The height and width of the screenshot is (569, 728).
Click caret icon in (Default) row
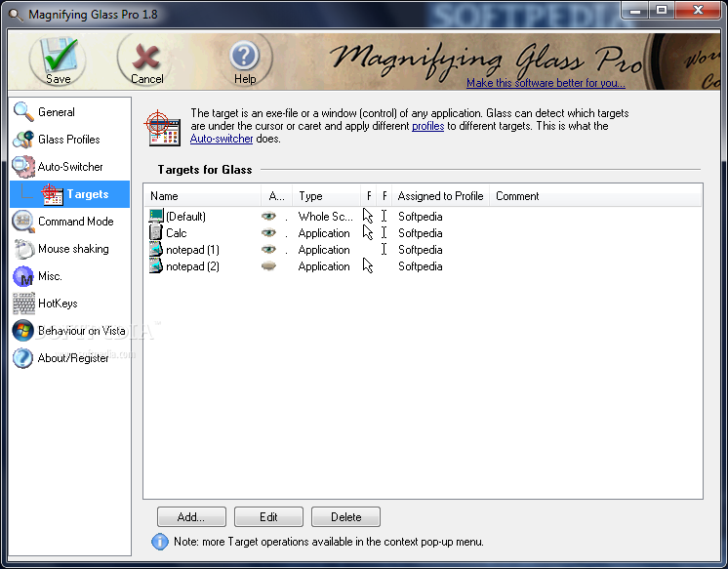click(x=384, y=216)
